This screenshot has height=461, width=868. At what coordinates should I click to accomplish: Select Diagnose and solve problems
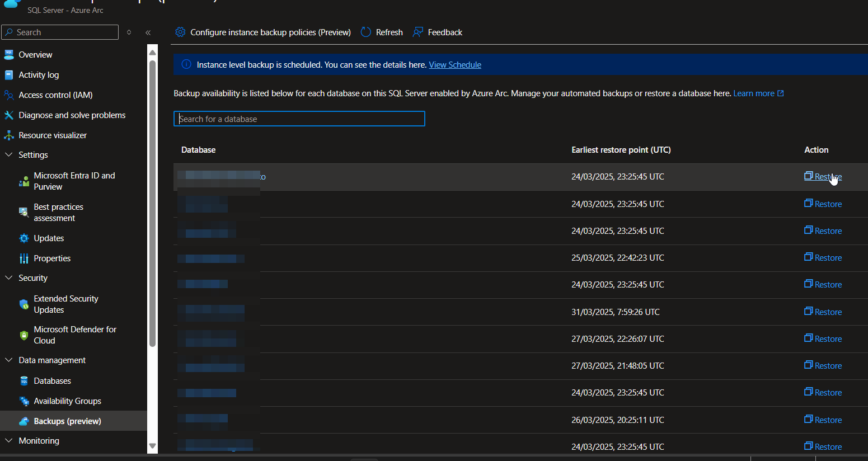coord(72,115)
